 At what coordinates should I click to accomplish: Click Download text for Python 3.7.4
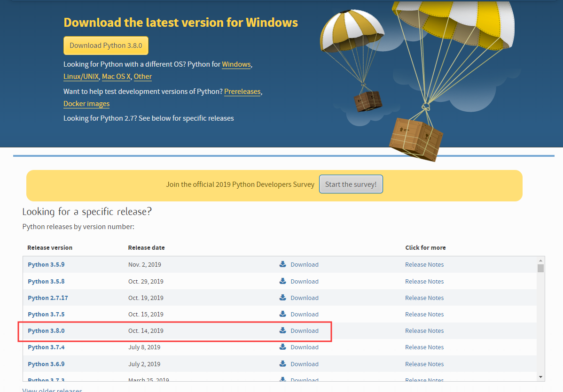coord(305,347)
